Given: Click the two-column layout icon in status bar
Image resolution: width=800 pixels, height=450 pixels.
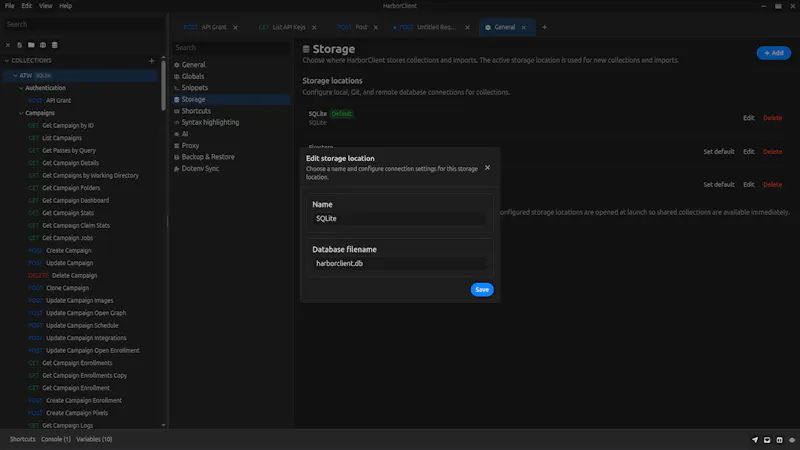Looking at the screenshot, I should coord(779,440).
